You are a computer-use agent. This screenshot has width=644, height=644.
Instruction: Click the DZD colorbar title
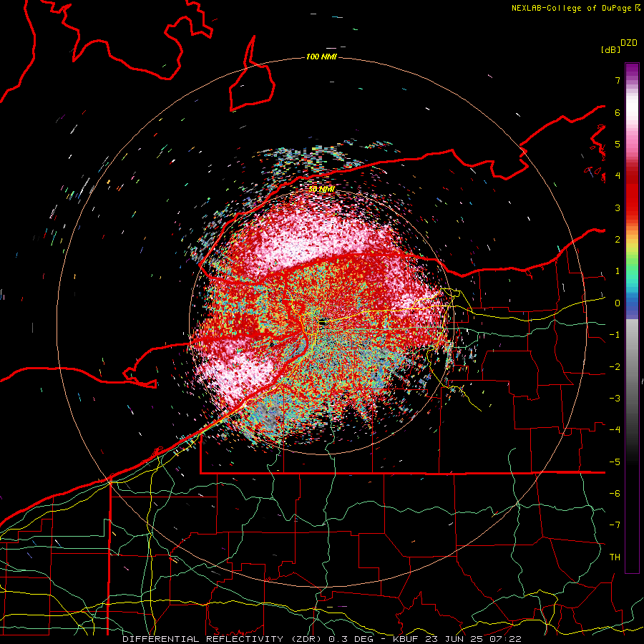pyautogui.click(x=629, y=43)
